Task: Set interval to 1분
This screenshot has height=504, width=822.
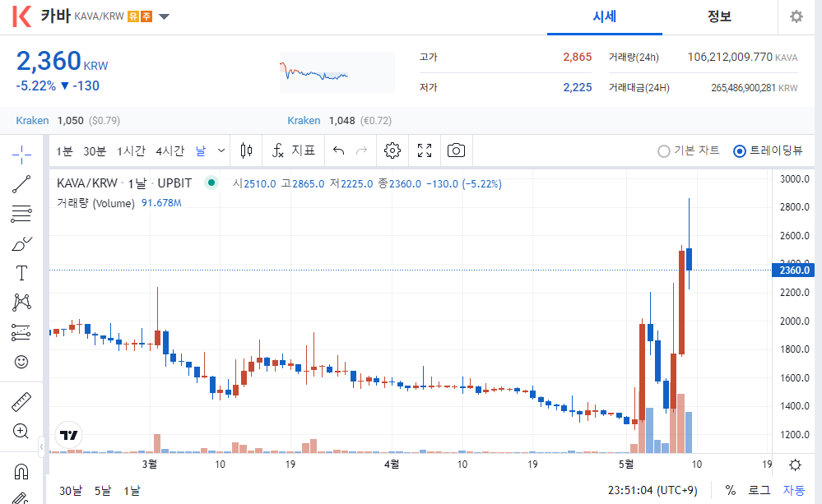Action: coord(64,151)
